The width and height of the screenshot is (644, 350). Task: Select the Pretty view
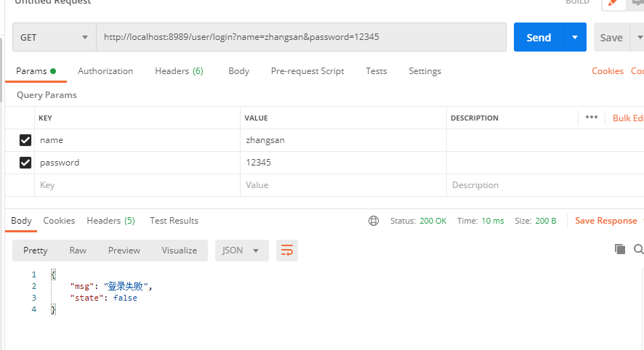point(36,251)
